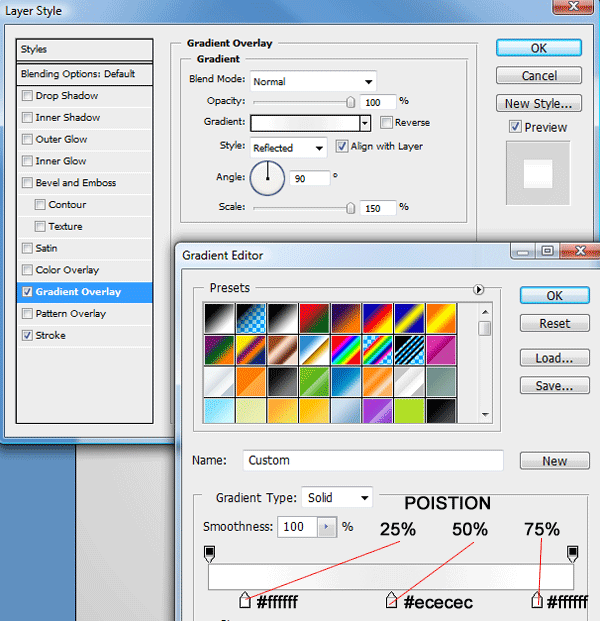Screen dimensions: 600x621
Task: Enable the Inner Shadow style checkbox
Action: pyautogui.click(x=27, y=118)
